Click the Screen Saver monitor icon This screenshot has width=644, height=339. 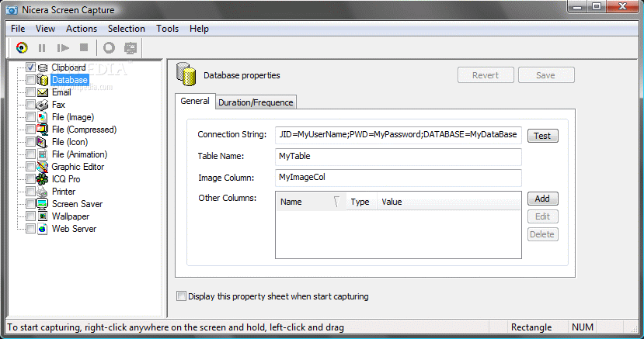[x=43, y=204]
